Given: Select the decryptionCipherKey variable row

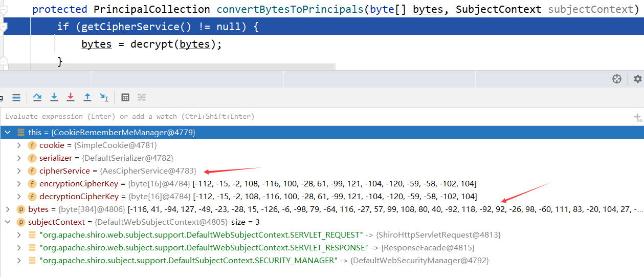Looking at the screenshot, I should (322, 196).
